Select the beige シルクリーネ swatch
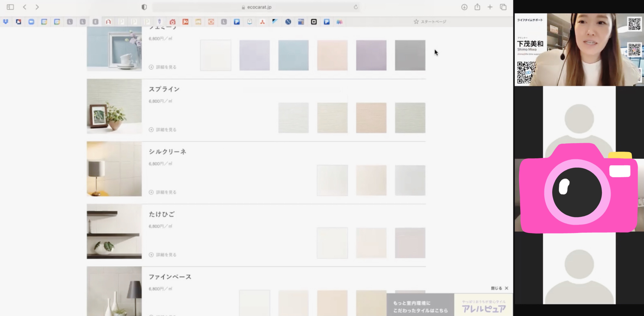This screenshot has height=316, width=644. click(x=371, y=180)
